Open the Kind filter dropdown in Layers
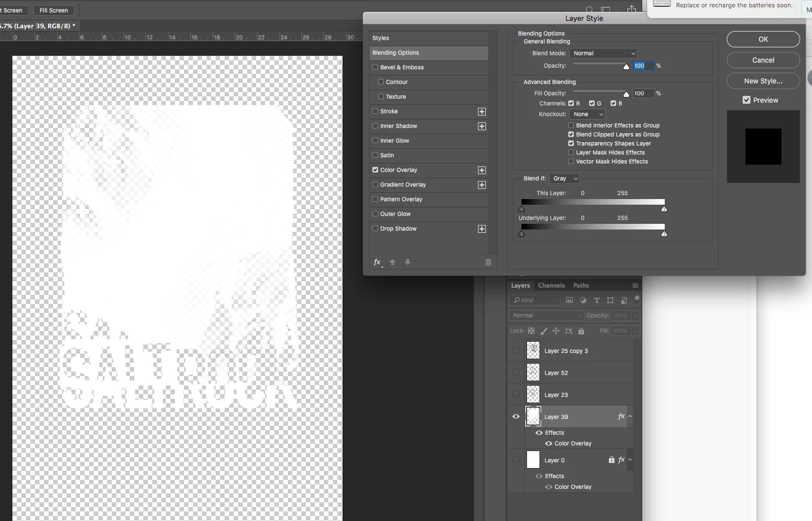This screenshot has width=812, height=521. click(x=536, y=301)
